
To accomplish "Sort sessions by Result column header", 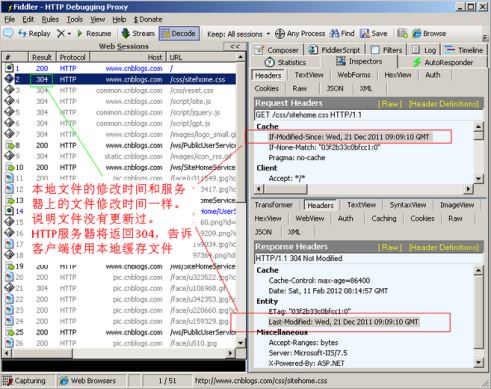I will pos(42,57).
